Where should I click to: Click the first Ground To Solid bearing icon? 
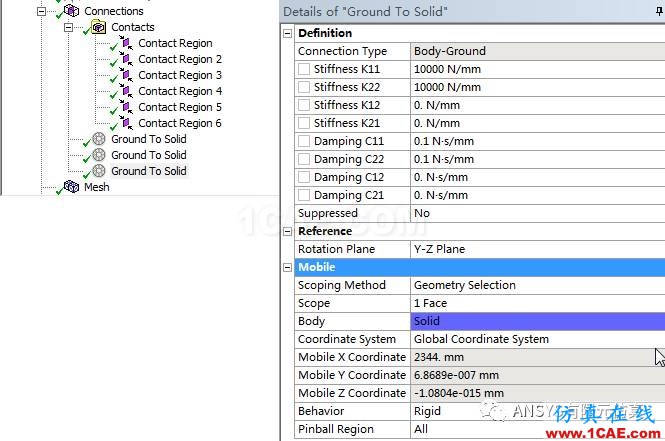click(x=99, y=139)
